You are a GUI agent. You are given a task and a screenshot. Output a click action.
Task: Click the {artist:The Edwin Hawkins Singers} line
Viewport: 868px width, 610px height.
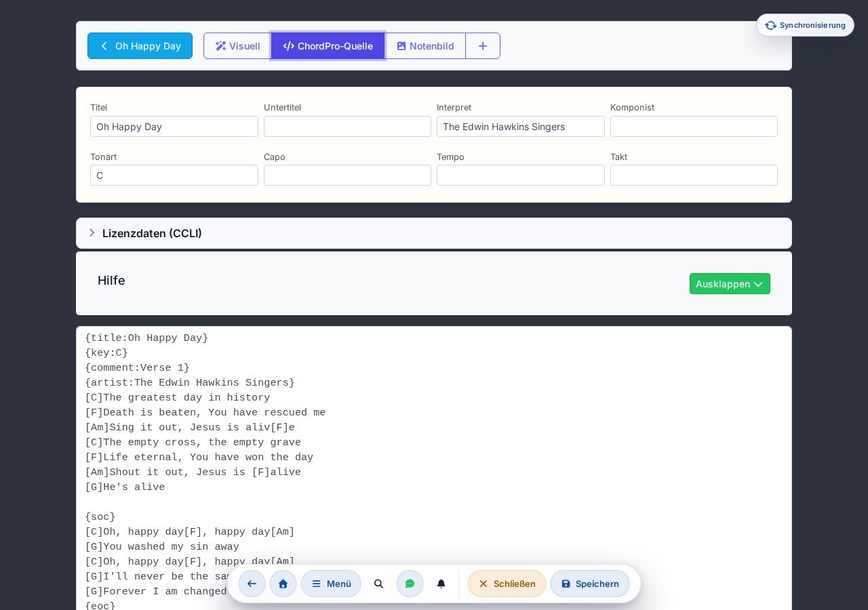click(x=190, y=383)
